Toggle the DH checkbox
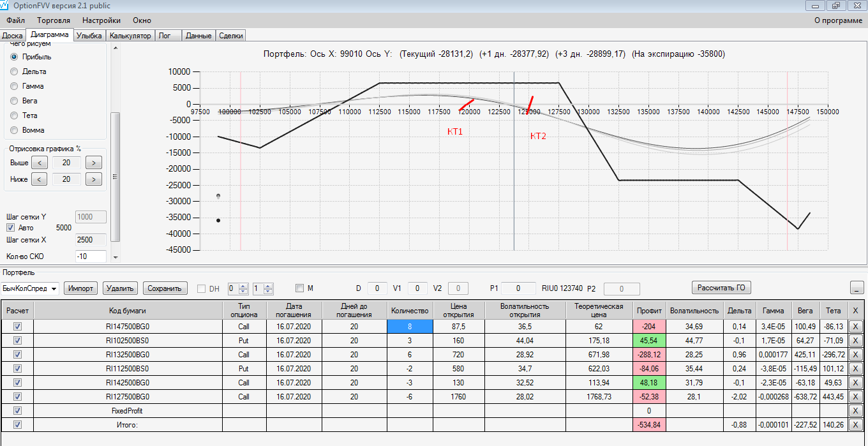Viewport: 868px width, 446px height. tap(202, 288)
